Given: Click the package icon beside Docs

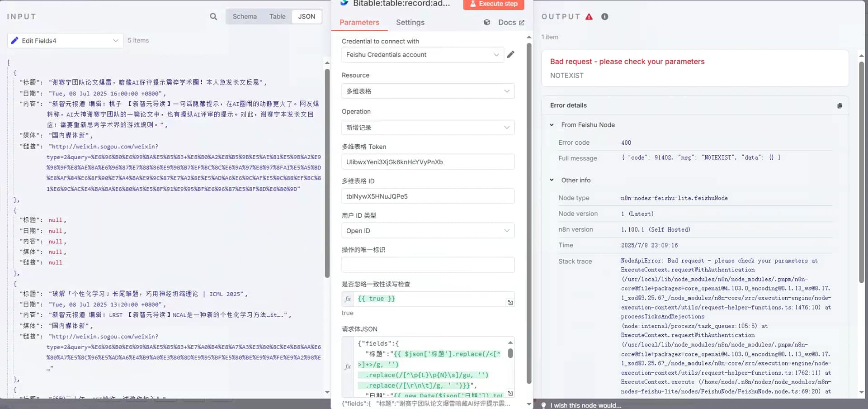Looking at the screenshot, I should point(486,22).
